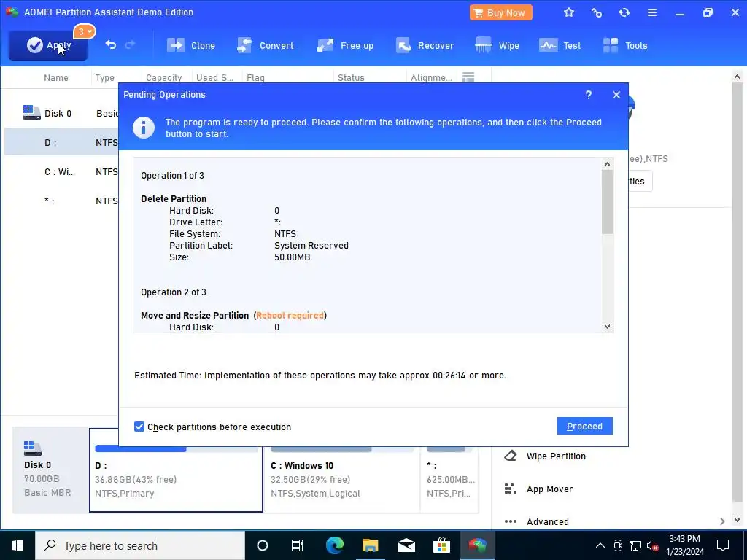Open Task View on taskbar
Image resolution: width=747 pixels, height=560 pixels.
point(298,545)
